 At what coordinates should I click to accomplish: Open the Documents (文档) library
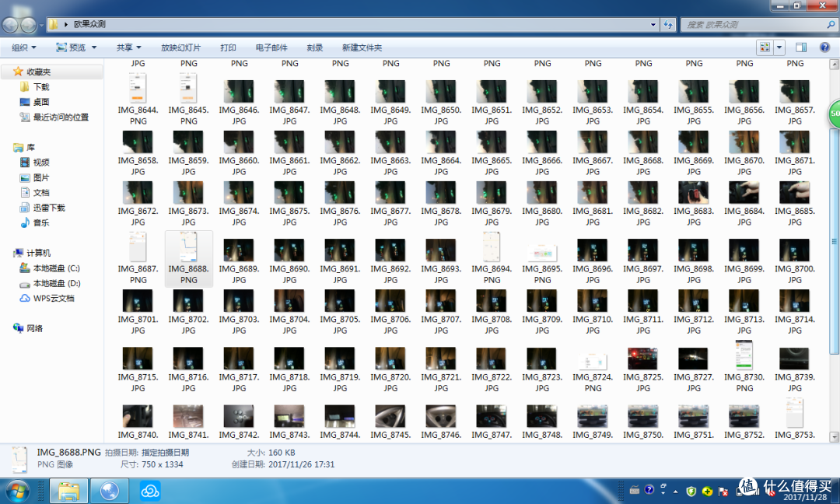(x=34, y=192)
